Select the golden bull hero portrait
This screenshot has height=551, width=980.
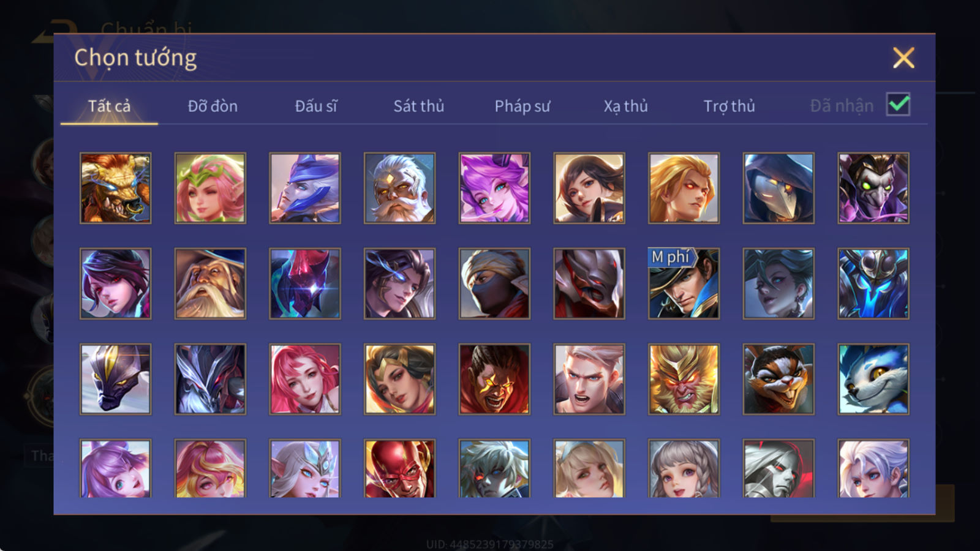point(116,188)
